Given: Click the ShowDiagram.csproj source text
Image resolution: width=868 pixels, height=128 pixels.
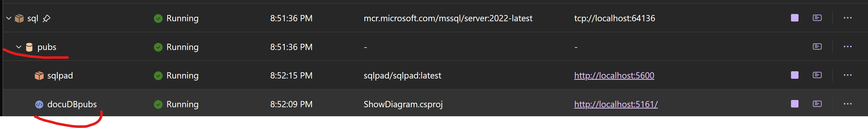Looking at the screenshot, I should 403,104.
